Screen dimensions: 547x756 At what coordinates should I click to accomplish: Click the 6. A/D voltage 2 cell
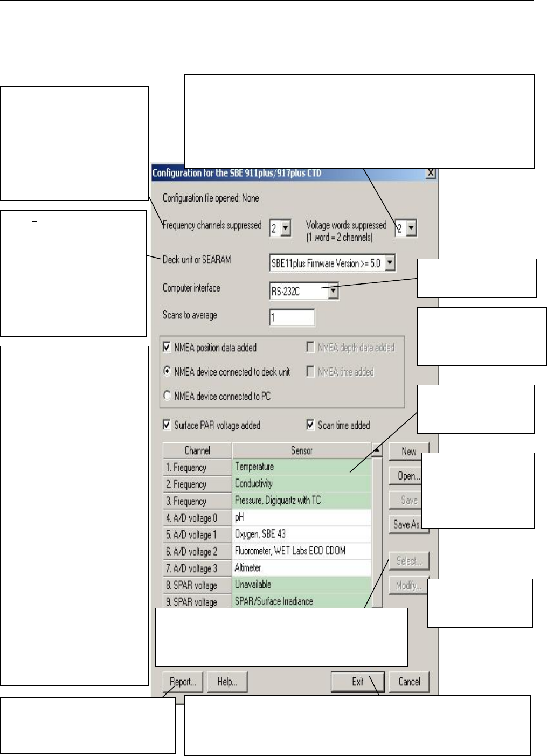197,551
